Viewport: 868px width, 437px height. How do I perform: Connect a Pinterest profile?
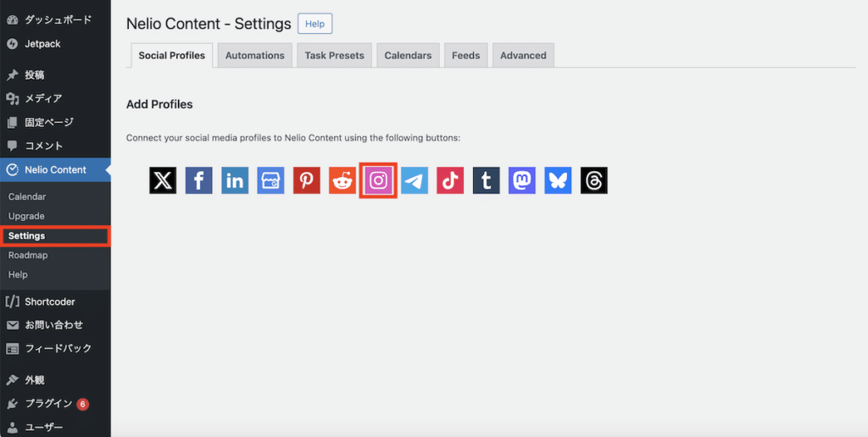point(307,180)
